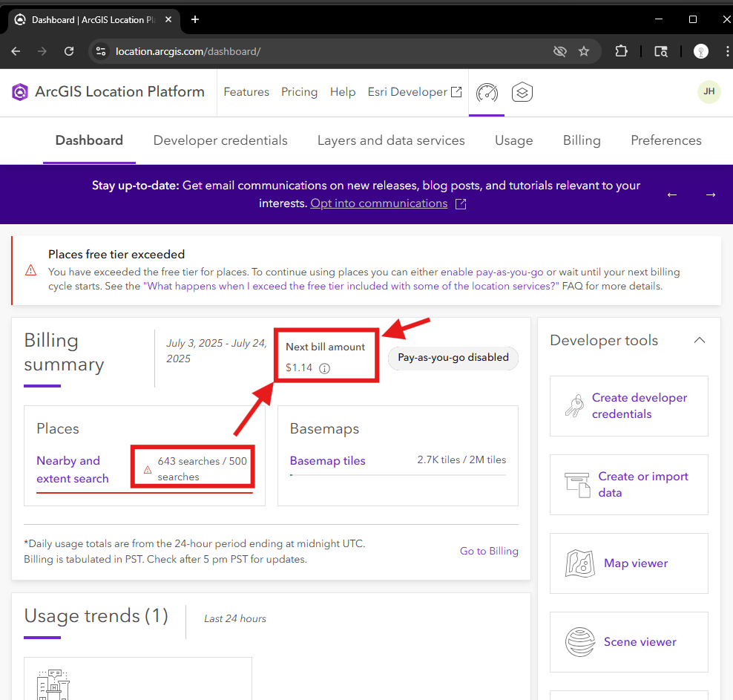Follow the Go to Billing link

pyautogui.click(x=489, y=551)
